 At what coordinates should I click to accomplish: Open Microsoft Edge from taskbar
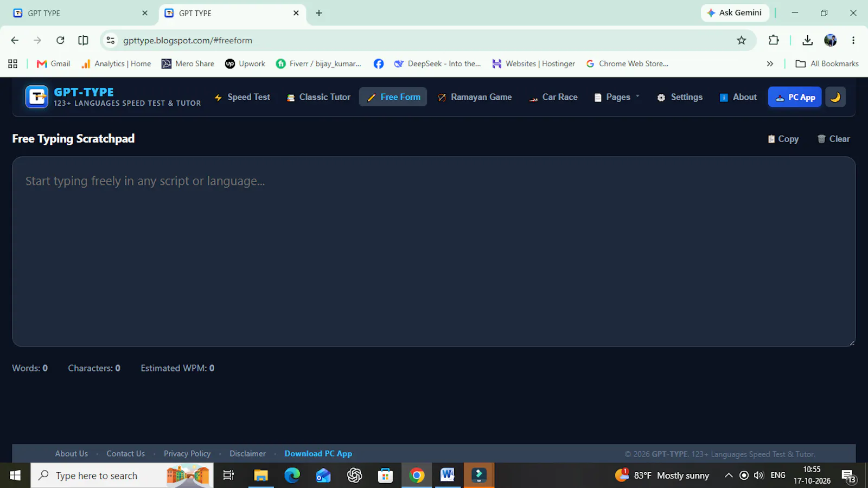pyautogui.click(x=292, y=476)
